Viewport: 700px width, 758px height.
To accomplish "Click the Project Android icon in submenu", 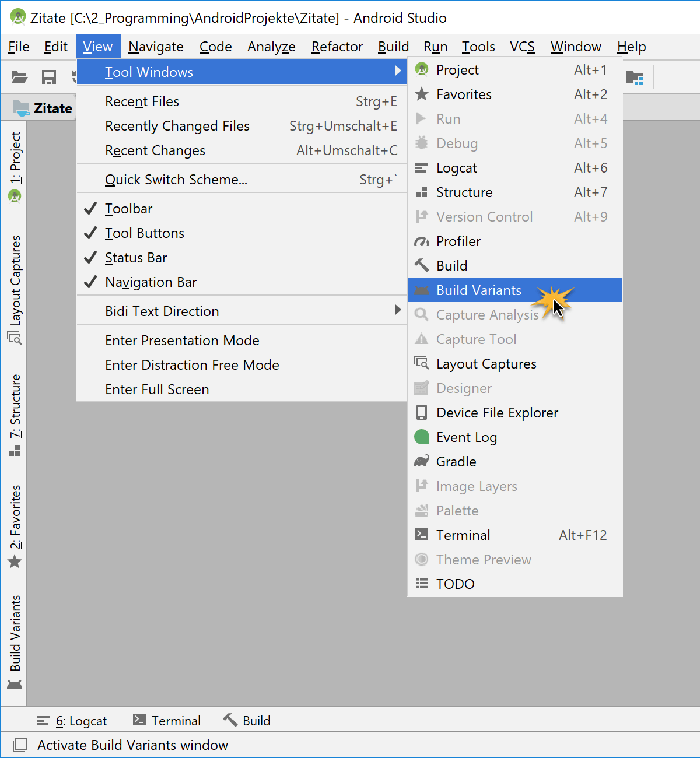I will point(422,69).
